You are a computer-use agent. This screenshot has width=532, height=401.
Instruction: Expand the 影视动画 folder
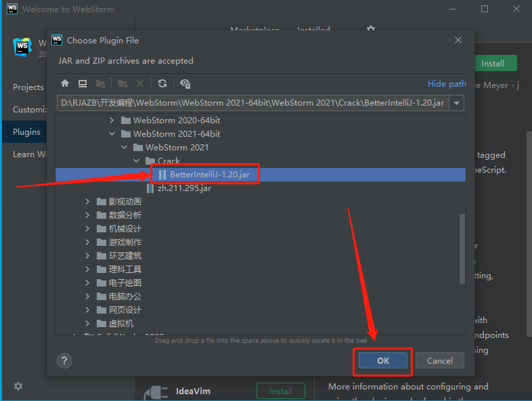[x=87, y=202]
